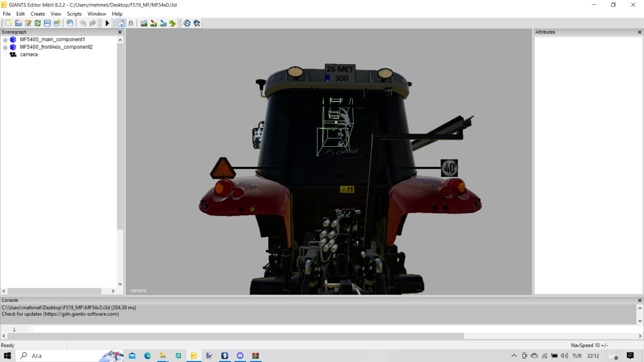Close the Console panel
Viewport: 644px width, 362px height.
640,301
